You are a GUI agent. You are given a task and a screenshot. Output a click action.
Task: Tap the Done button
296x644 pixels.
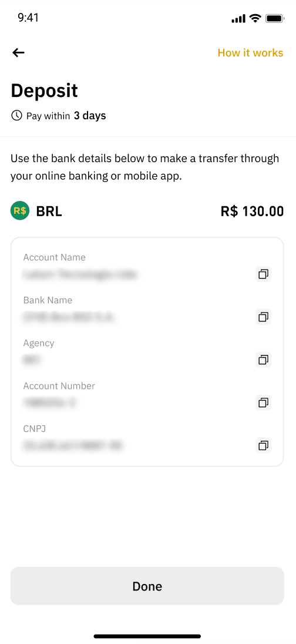click(147, 586)
